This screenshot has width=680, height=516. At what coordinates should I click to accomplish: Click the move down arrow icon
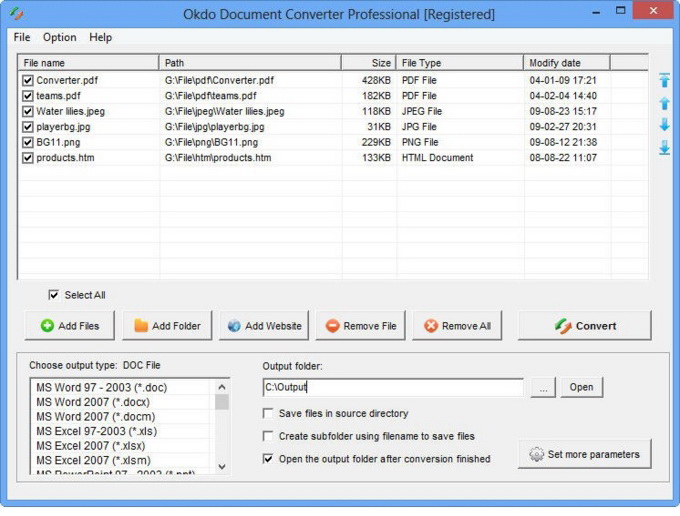click(664, 125)
